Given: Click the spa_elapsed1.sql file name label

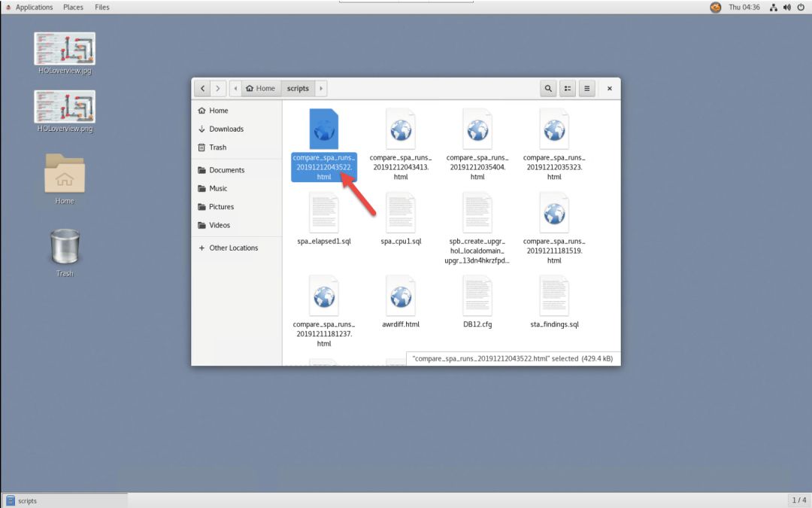Looking at the screenshot, I should (x=323, y=241).
